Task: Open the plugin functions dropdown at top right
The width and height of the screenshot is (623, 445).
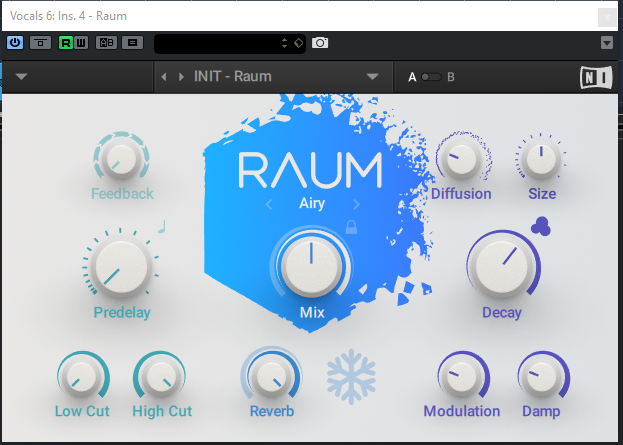Action: click(607, 43)
